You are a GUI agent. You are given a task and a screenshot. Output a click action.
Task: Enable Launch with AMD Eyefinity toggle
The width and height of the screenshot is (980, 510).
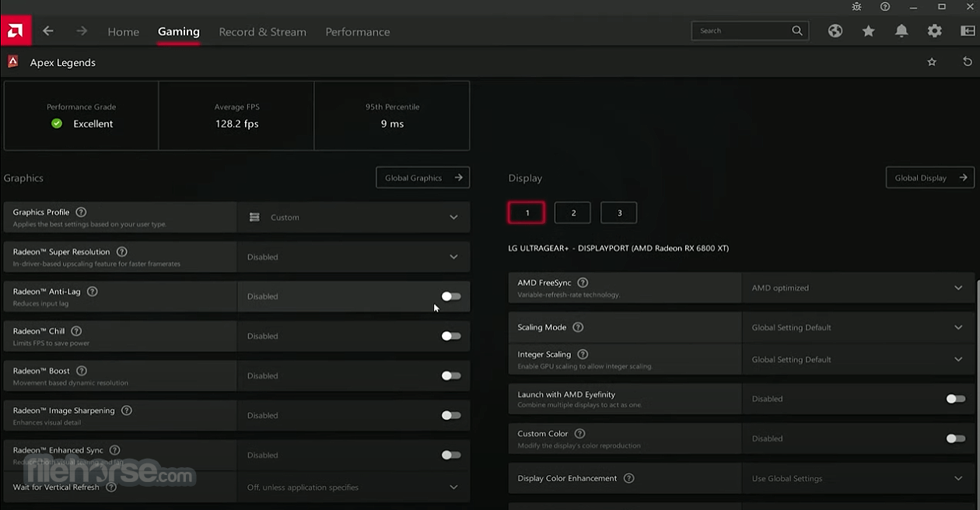[x=956, y=399]
